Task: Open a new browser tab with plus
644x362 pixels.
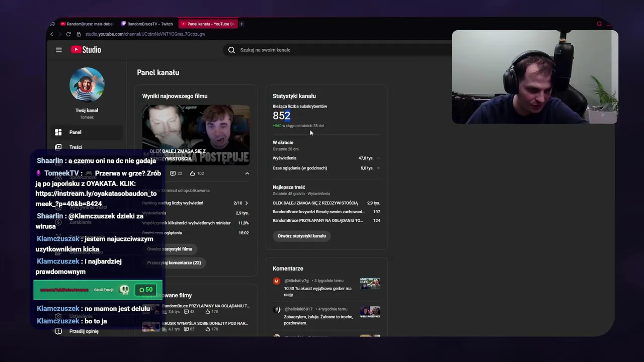Action: [242, 24]
